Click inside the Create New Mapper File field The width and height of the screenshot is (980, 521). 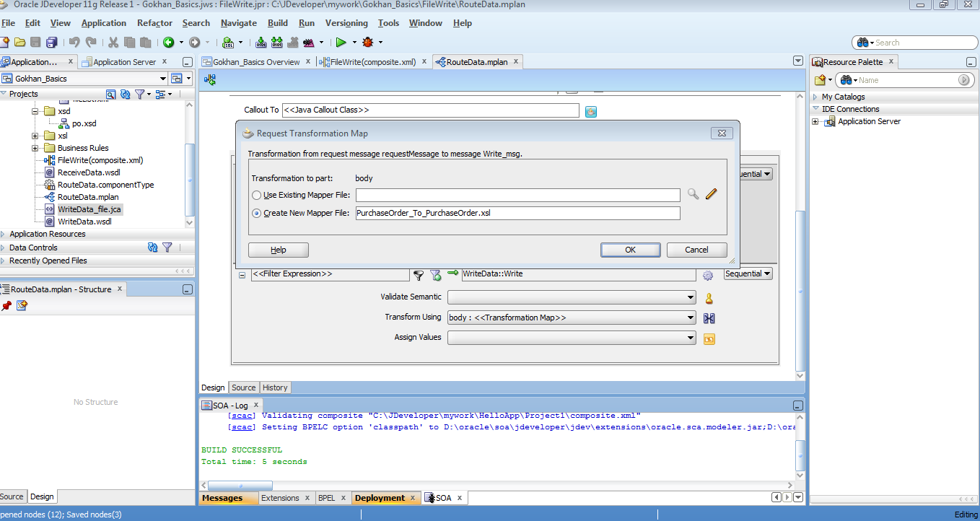coord(517,213)
